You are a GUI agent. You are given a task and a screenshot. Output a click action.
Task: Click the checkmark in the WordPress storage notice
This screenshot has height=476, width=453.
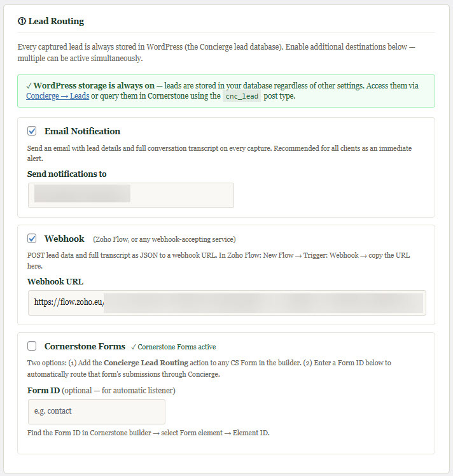(29, 85)
